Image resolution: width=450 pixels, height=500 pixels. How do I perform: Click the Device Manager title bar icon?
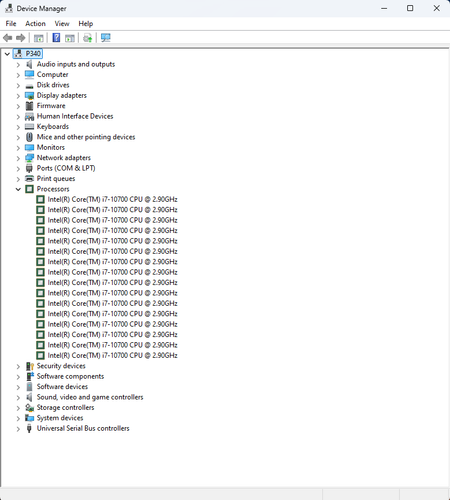(x=9, y=8)
